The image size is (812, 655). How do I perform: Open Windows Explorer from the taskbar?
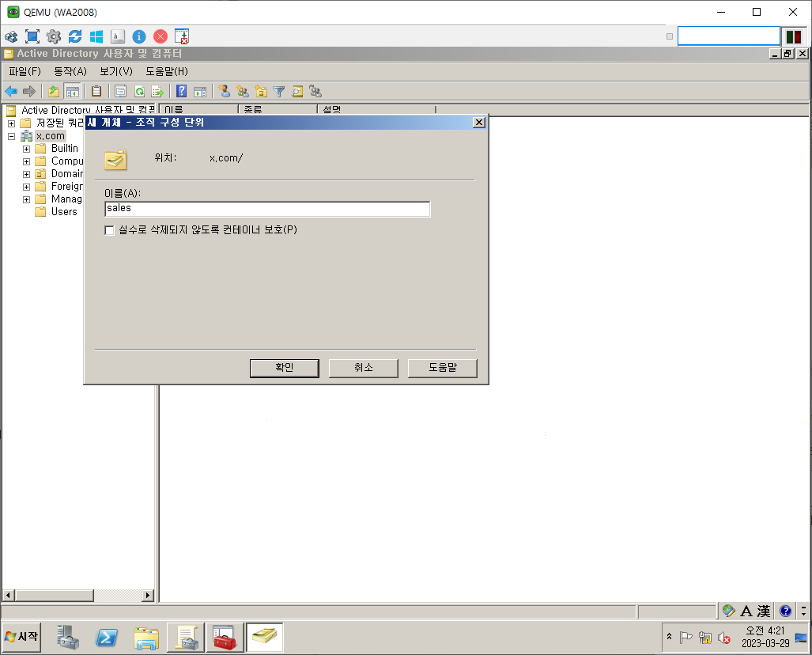[146, 638]
